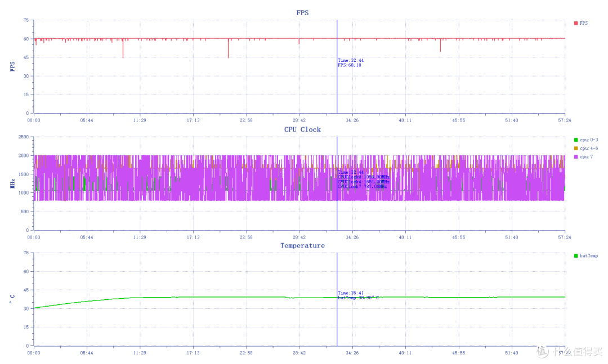Click the CPUClock0 tooltip value
The image size is (608, 364).
pos(364,177)
